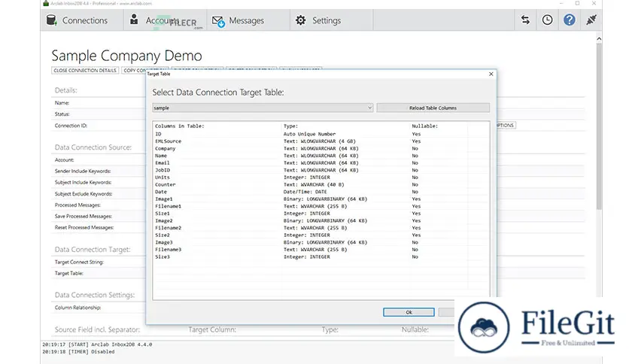Click the Settings gear icon
The image size is (629, 364).
pyautogui.click(x=300, y=20)
